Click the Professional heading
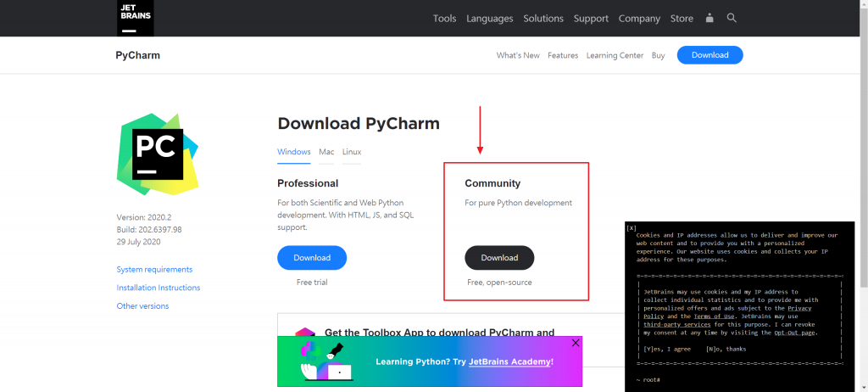 pos(308,183)
